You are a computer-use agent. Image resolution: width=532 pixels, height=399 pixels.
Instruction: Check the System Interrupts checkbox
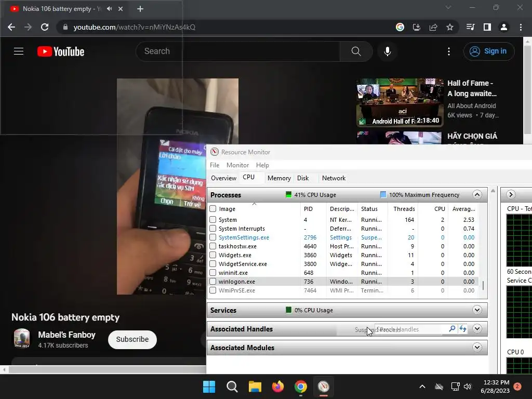(212, 229)
